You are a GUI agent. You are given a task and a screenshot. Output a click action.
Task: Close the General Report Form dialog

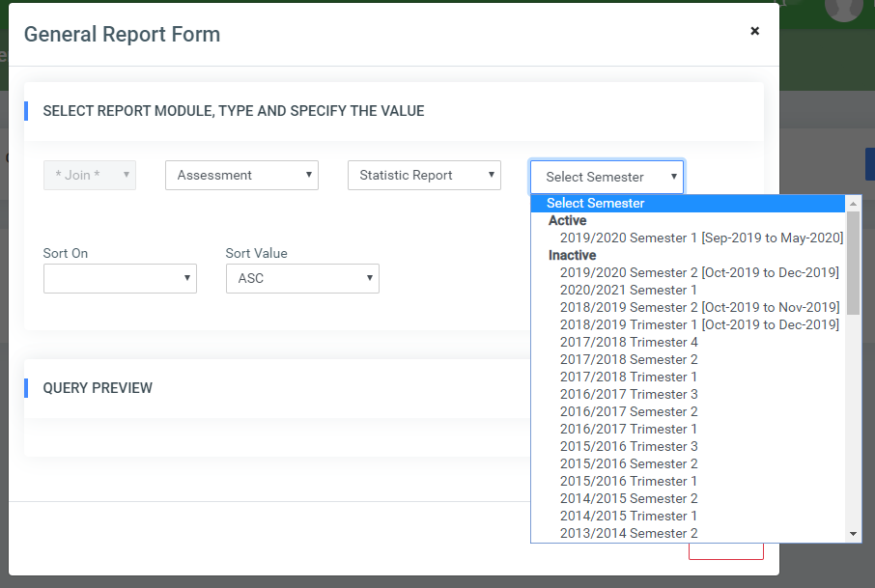point(754,30)
